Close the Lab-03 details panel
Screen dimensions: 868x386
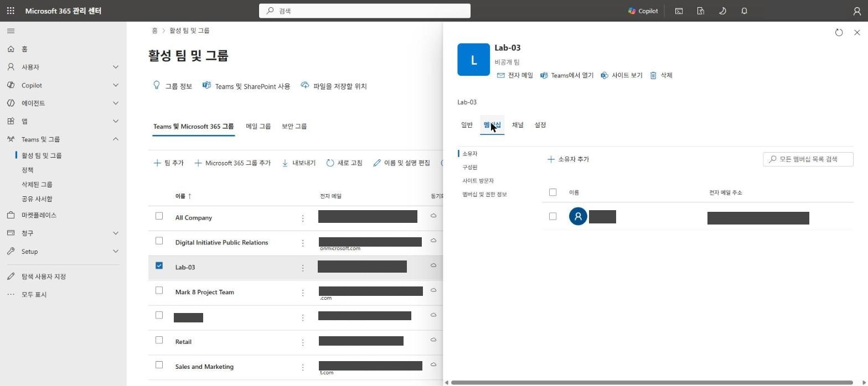coord(857,33)
